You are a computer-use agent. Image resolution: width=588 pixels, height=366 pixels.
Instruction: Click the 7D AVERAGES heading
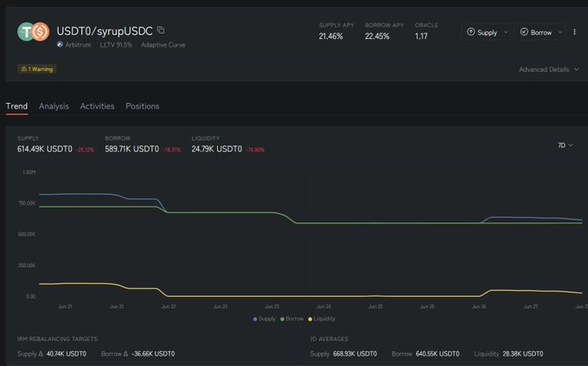coord(329,338)
